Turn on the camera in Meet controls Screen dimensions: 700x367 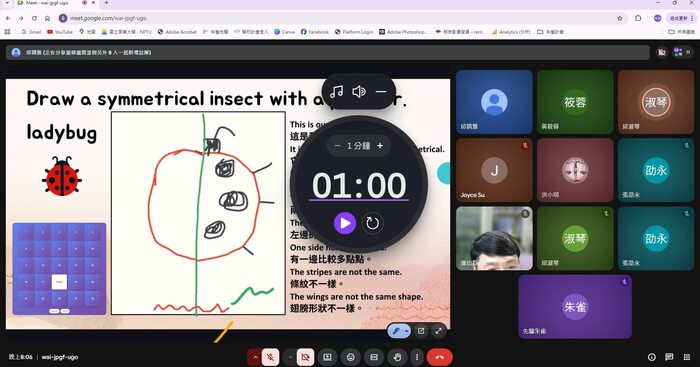(305, 357)
